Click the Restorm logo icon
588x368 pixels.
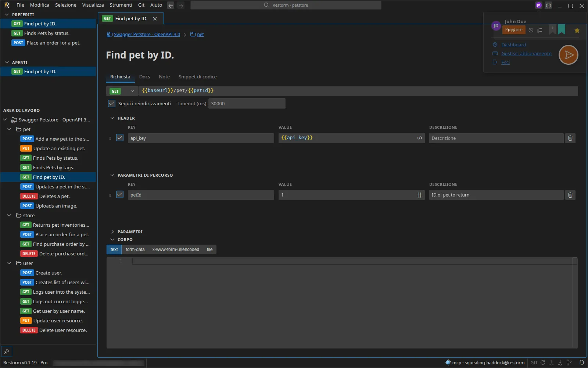click(7, 5)
